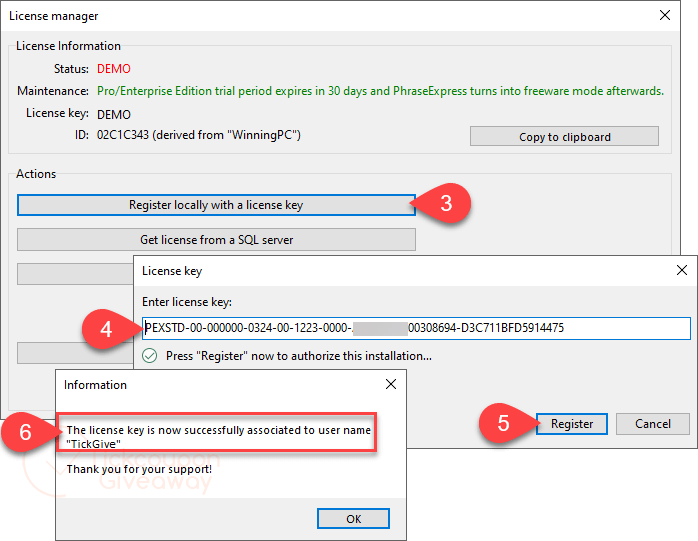698x541 pixels.
Task: Click the 'License Information' group label
Action: tap(68, 46)
